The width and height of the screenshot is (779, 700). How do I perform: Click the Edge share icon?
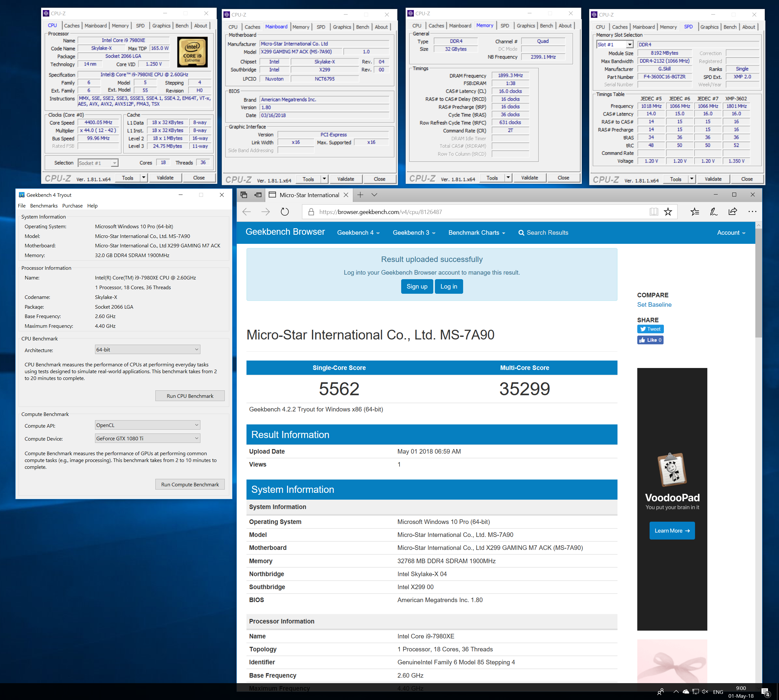(733, 212)
